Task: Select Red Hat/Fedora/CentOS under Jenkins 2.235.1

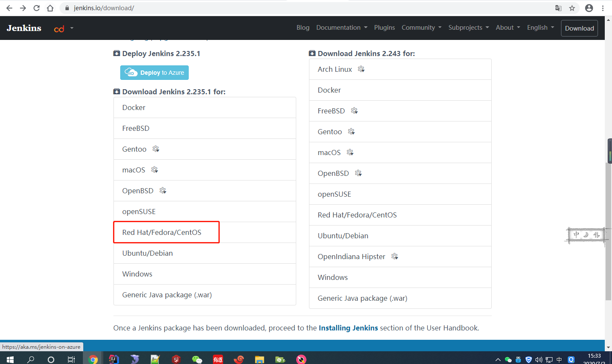Action: click(x=162, y=232)
